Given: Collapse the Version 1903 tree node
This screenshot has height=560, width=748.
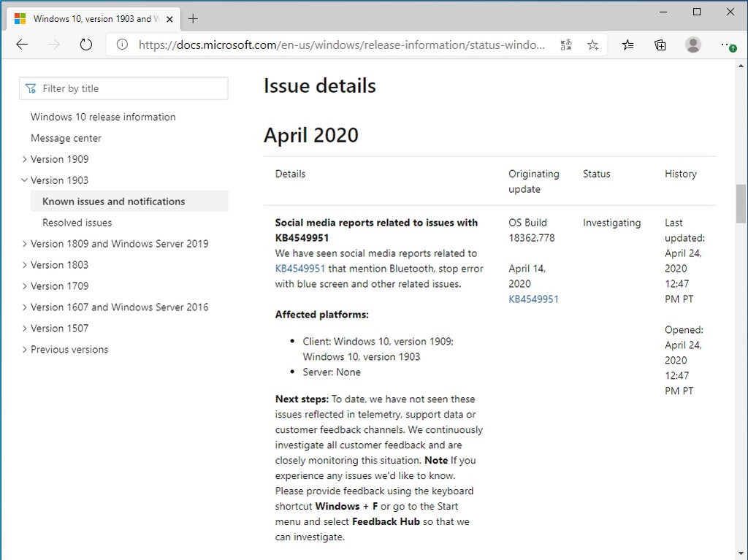Looking at the screenshot, I should click(25, 180).
